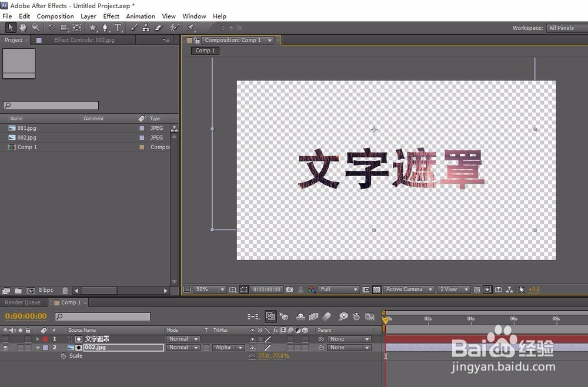Expand text layer 1 properties
The image size is (588, 387).
38,339
